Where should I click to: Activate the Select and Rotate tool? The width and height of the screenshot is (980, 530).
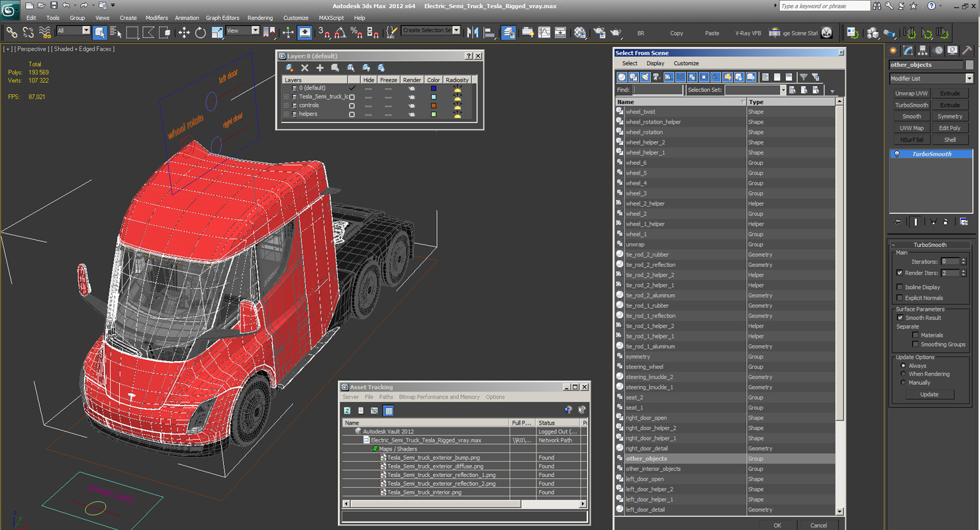(x=200, y=32)
